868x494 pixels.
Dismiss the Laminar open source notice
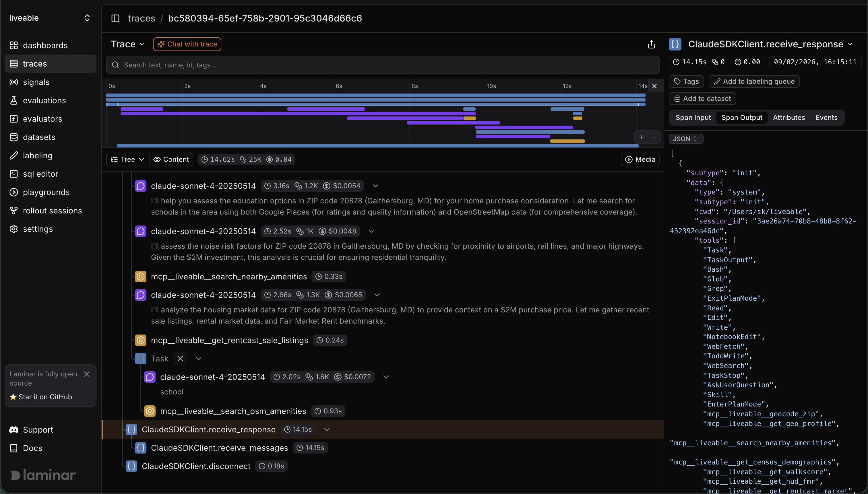pos(87,374)
